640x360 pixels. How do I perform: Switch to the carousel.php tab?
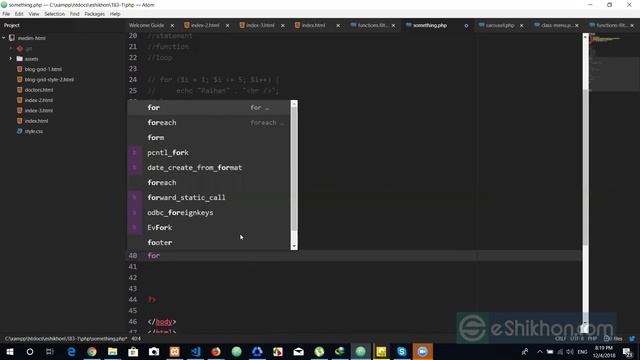(500, 25)
